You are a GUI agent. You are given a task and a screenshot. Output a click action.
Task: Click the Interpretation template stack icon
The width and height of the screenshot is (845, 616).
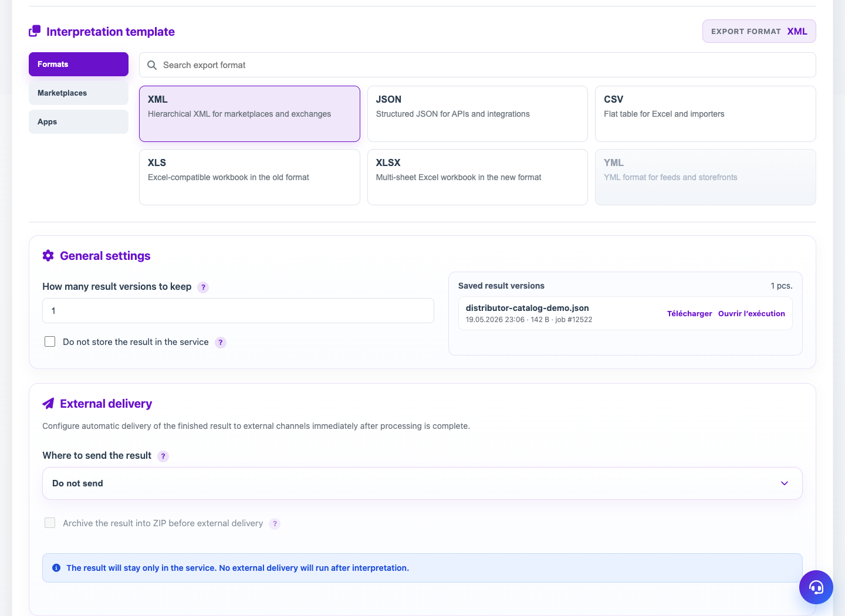(x=35, y=31)
